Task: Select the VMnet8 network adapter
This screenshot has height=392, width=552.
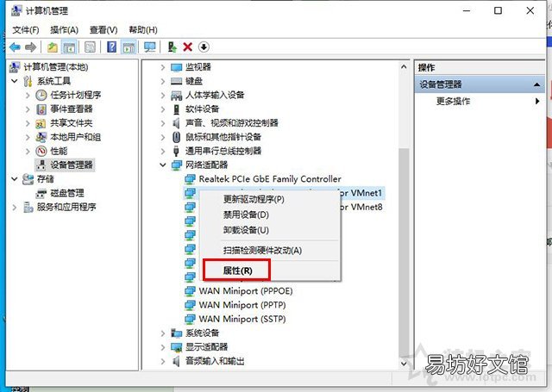Action: pos(361,207)
